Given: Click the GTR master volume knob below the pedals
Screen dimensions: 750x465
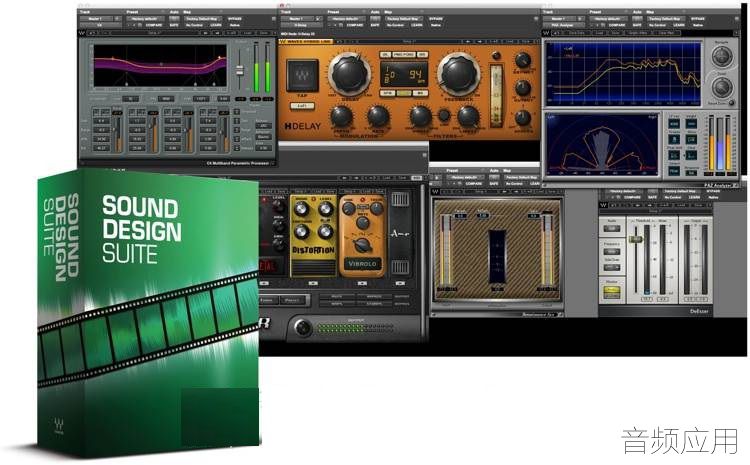Looking at the screenshot, I should pyautogui.click(x=302, y=328).
